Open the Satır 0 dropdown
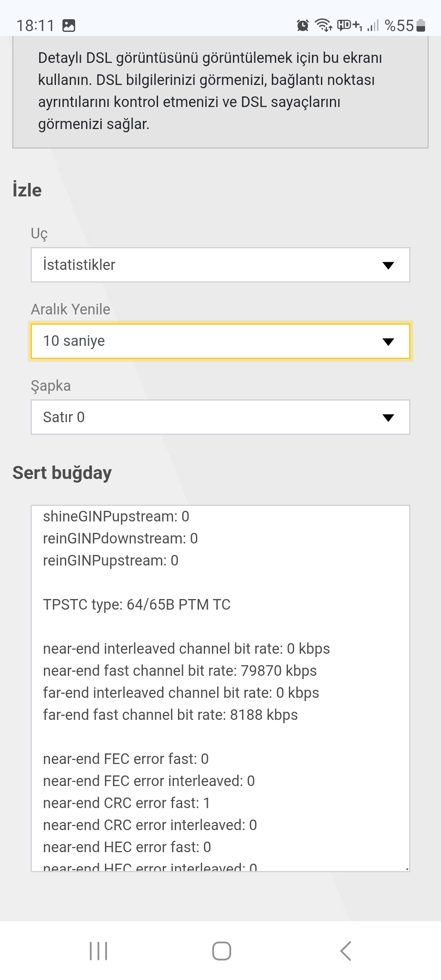 (x=220, y=417)
